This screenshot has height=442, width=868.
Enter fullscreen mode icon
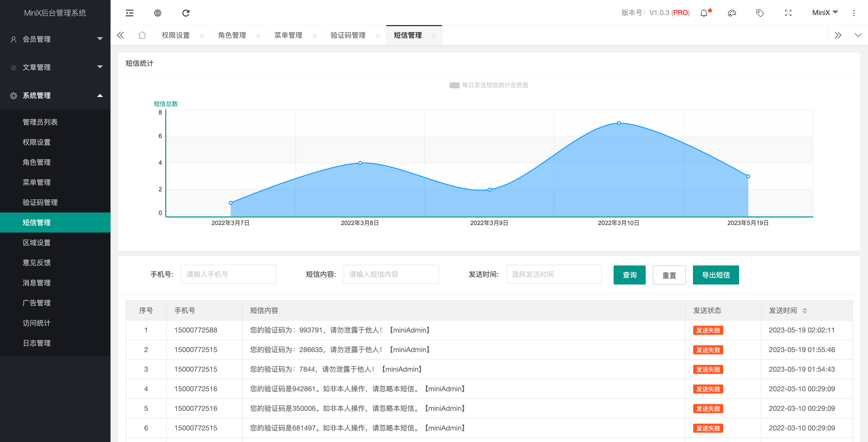click(788, 13)
